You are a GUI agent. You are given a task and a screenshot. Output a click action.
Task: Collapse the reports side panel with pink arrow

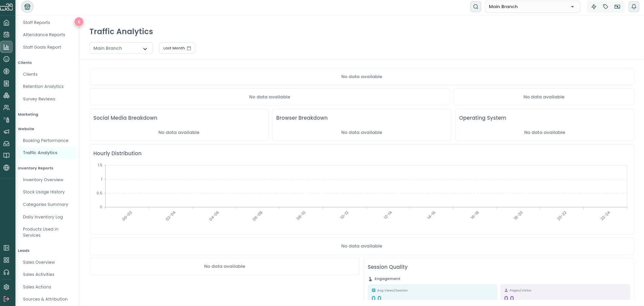tap(79, 22)
